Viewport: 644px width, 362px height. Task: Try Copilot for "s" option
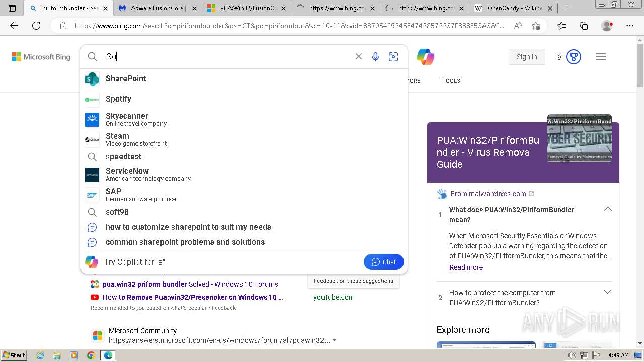tap(134, 262)
